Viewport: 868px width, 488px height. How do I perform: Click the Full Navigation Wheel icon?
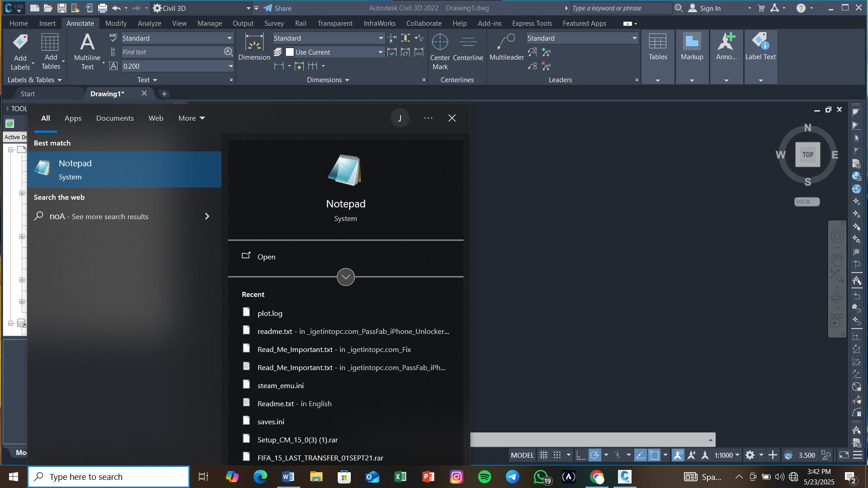click(x=837, y=236)
